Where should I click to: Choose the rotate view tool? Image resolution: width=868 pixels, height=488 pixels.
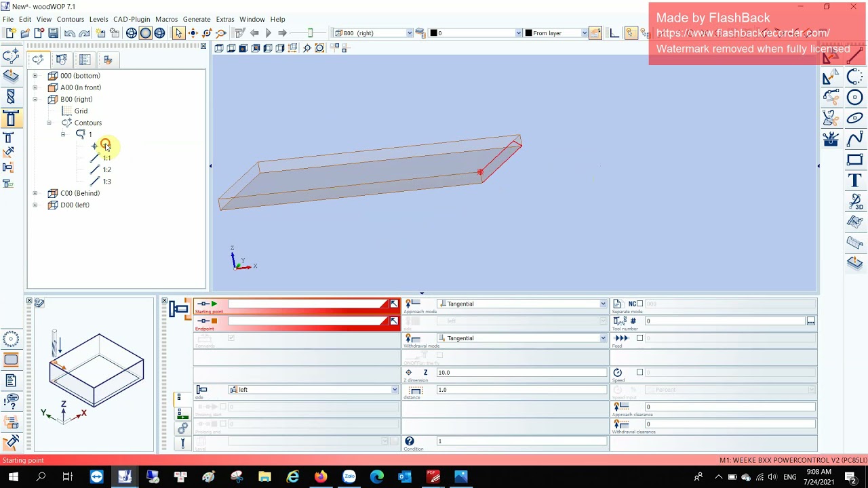pos(207,33)
